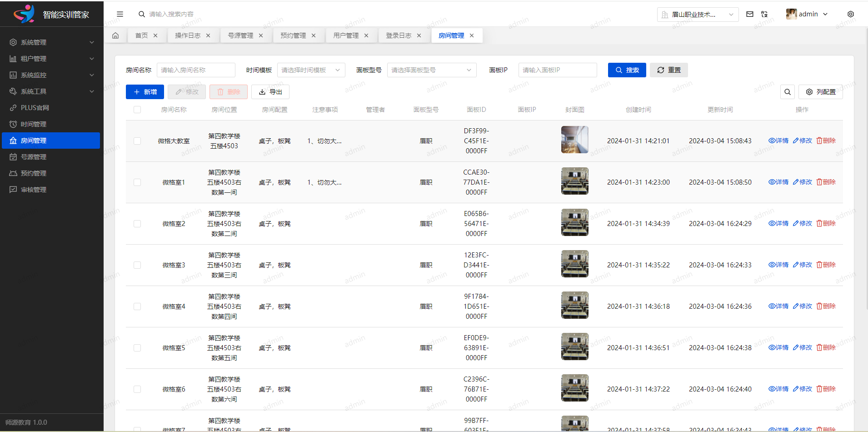Expand 系统工具 sidebar menu
Viewport: 868px width, 432px height.
click(x=51, y=91)
